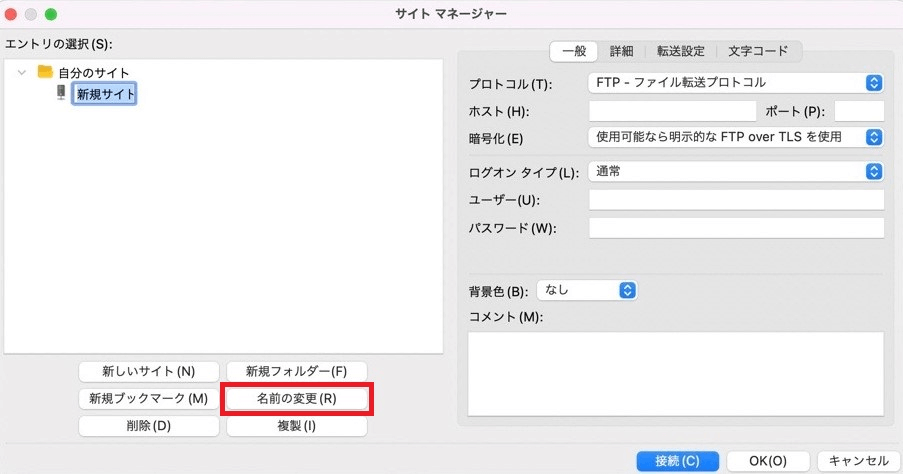The height and width of the screenshot is (474, 903).
Task: Open the プロトコル dropdown
Action: click(735, 83)
